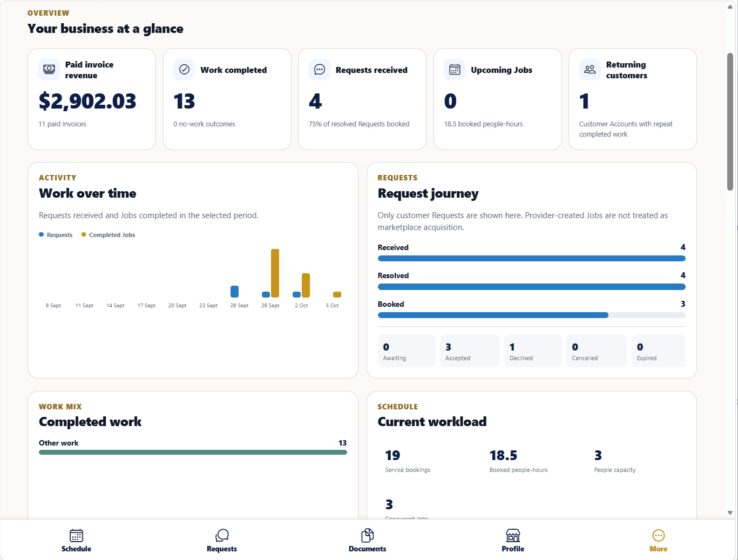This screenshot has height=560, width=738.
Task: Click the Received progress bar
Action: point(532,259)
